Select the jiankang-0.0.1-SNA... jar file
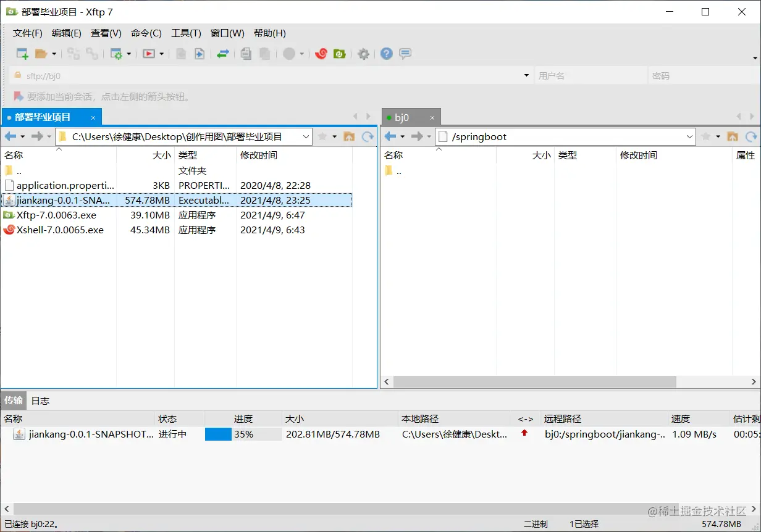The width and height of the screenshot is (761, 532). pos(177,200)
